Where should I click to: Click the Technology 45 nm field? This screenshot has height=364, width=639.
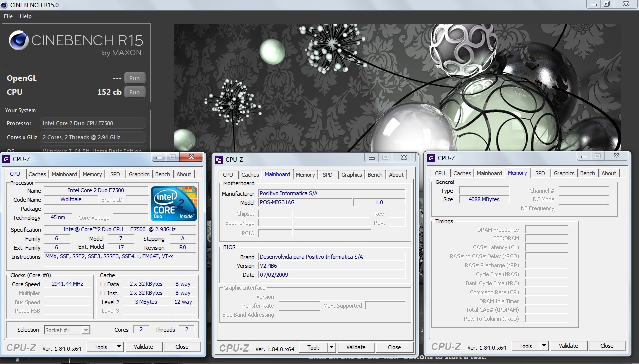coord(58,217)
